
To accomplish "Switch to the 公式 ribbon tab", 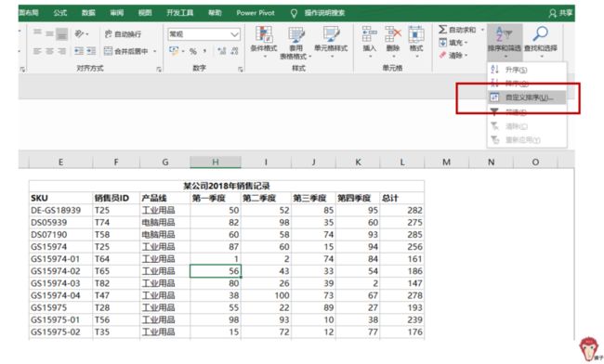I will [60, 13].
